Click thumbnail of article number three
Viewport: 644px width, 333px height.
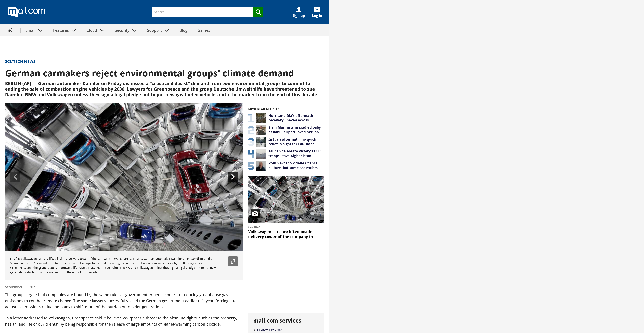tap(261, 142)
